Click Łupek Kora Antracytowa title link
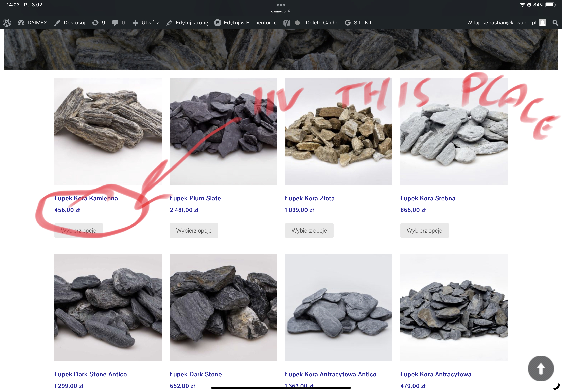562x392 pixels. (436, 374)
